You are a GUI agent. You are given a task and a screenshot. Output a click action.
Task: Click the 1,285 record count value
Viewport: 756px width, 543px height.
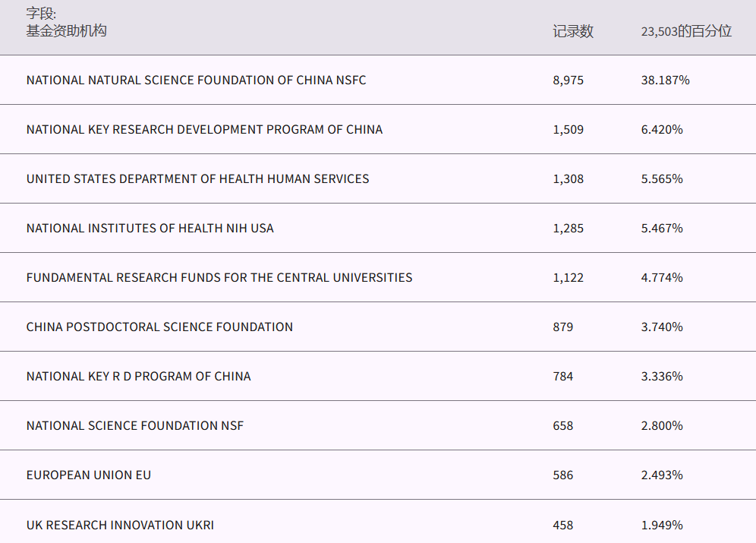pos(569,228)
